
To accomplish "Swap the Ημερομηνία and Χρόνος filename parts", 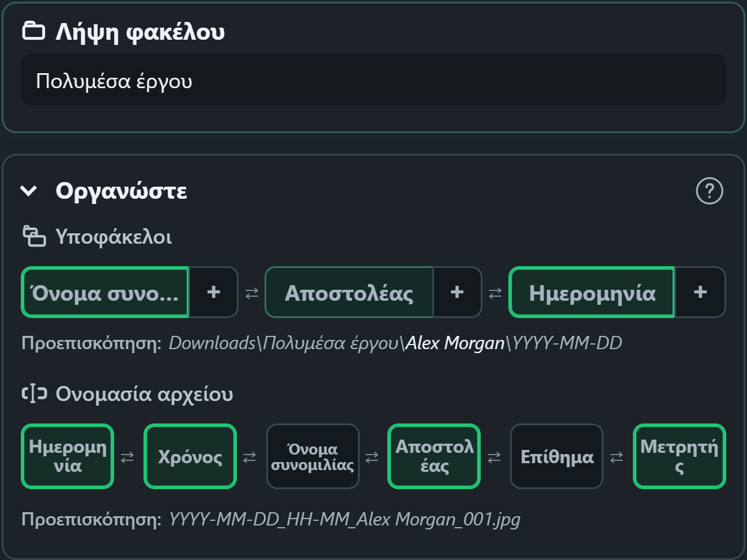I will point(127,457).
